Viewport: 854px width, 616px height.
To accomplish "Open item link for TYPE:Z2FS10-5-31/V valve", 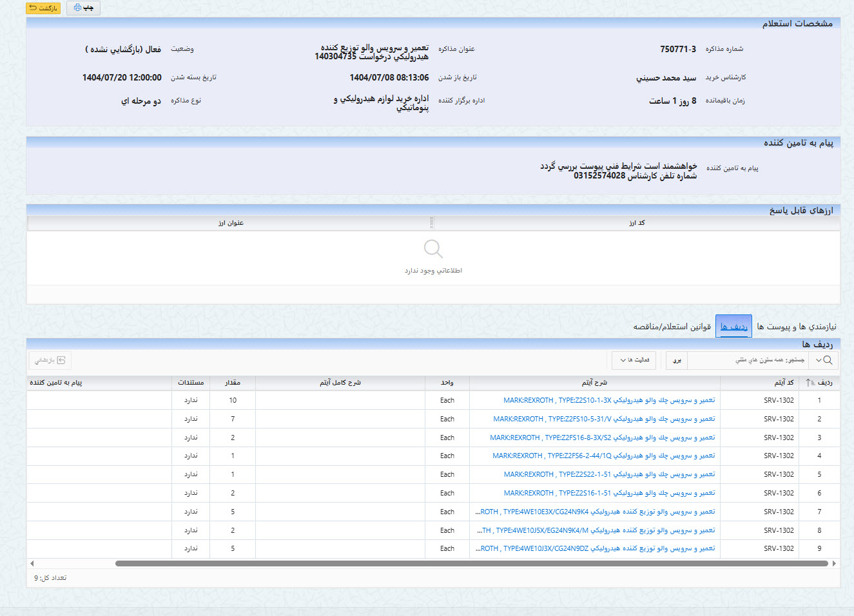I will coord(603,419).
